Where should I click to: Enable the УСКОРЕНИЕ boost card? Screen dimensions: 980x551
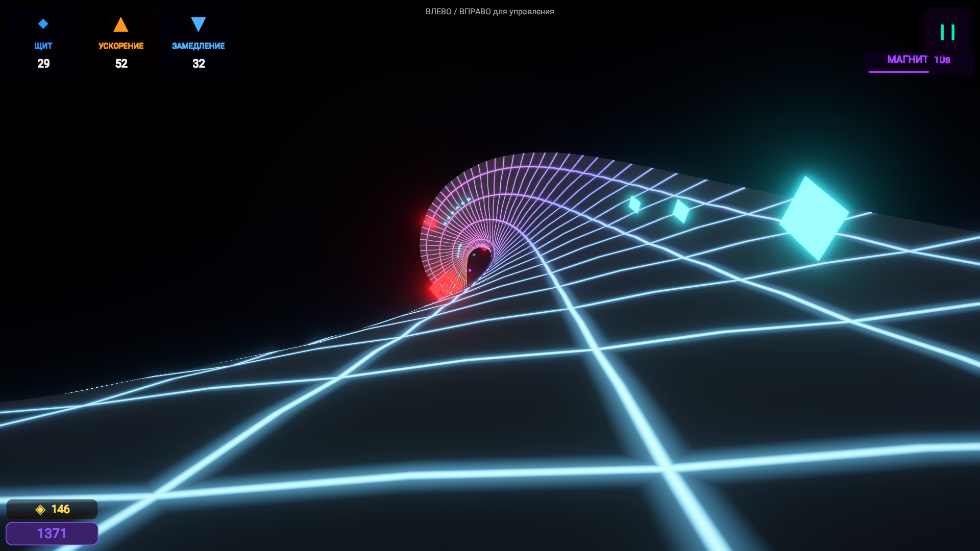click(121, 41)
